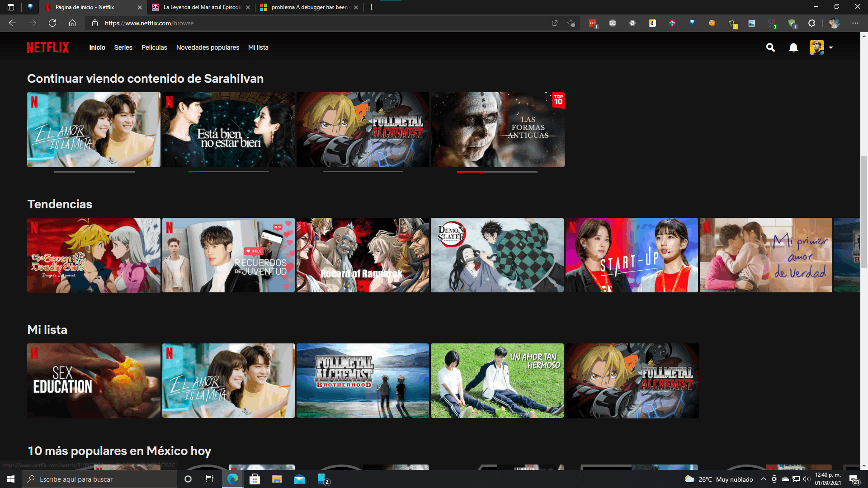Open the Mi lista link
This screenshot has width=868, height=488.
coord(258,47)
